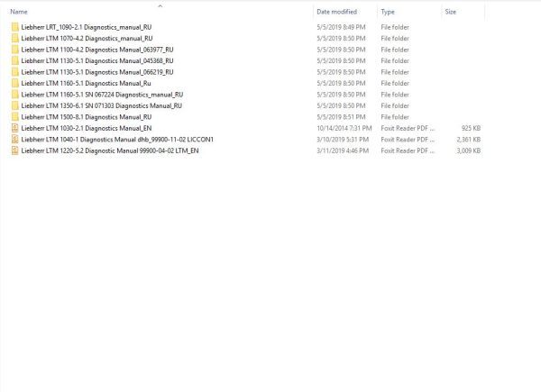Select LTM 1220-5.2 Diagnostic Manual 99900-04-02 LTM_EN name
This screenshot has height=392, width=541.
110,150
